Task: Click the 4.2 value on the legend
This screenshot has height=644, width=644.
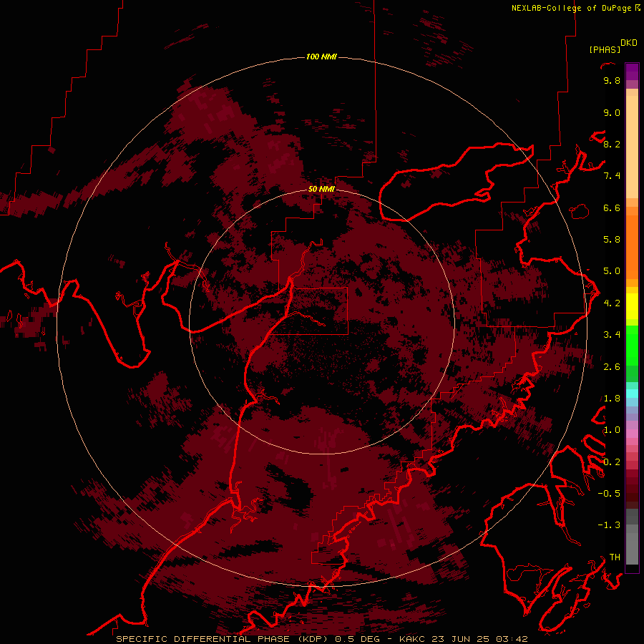Action: 612,303
